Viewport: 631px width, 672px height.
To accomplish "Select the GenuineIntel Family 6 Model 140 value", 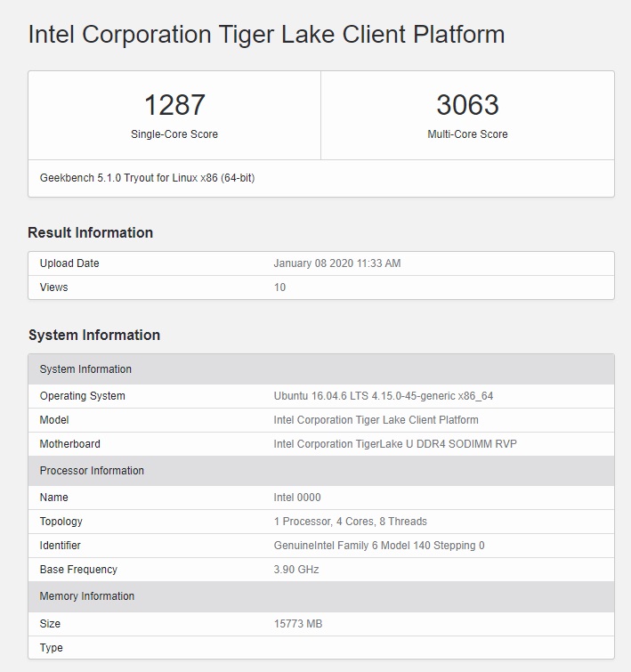I will (x=379, y=546).
